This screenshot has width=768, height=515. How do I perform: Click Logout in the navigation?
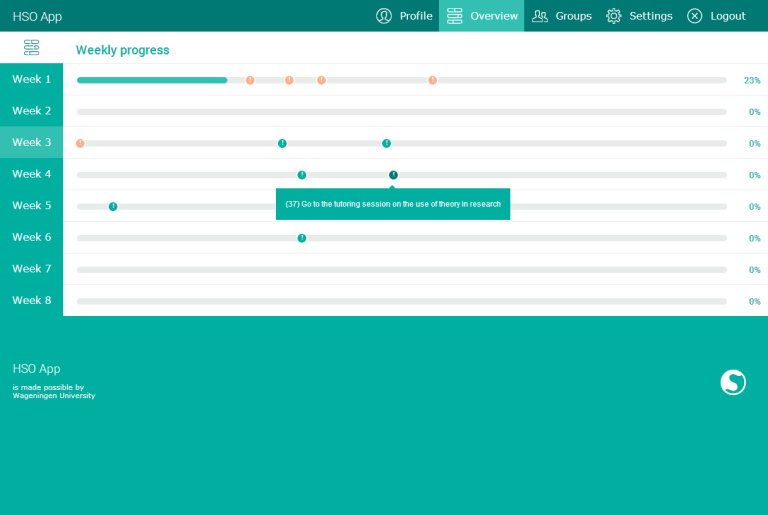[x=716, y=16]
